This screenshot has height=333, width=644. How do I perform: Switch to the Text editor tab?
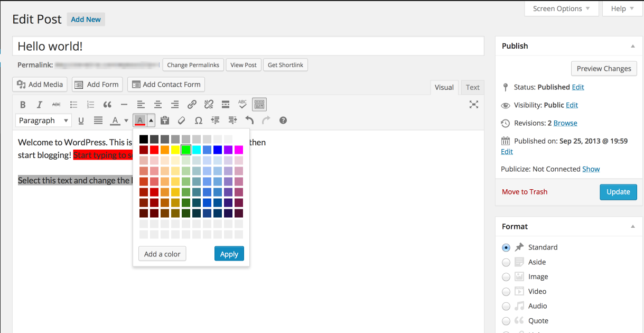click(473, 87)
